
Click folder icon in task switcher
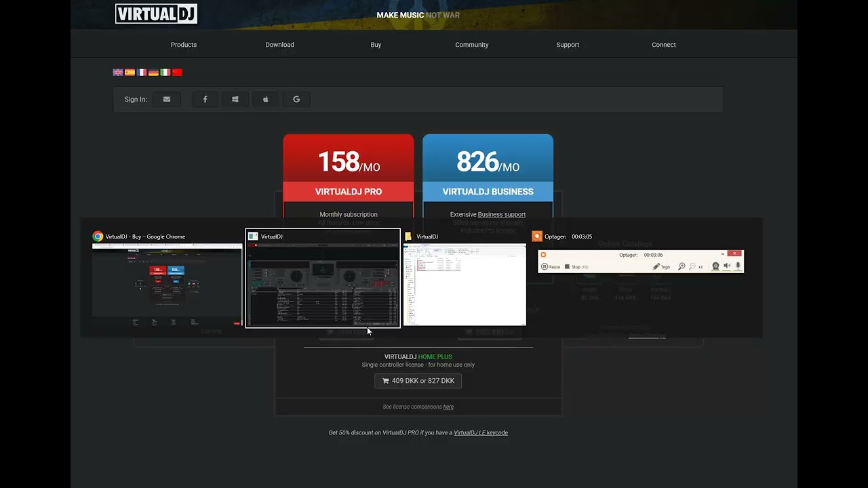coord(408,237)
